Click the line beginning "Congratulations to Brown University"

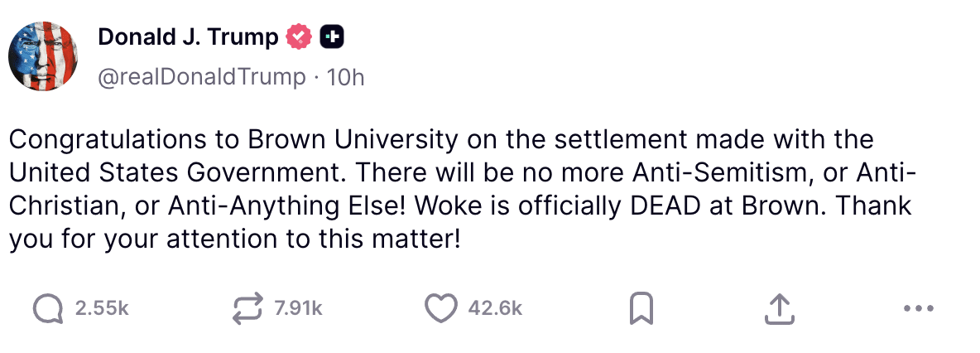coord(440,139)
